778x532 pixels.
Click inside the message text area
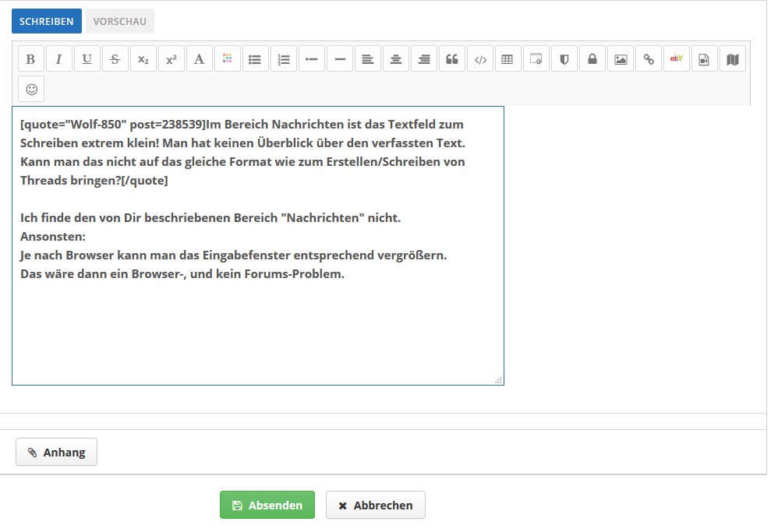(x=257, y=327)
